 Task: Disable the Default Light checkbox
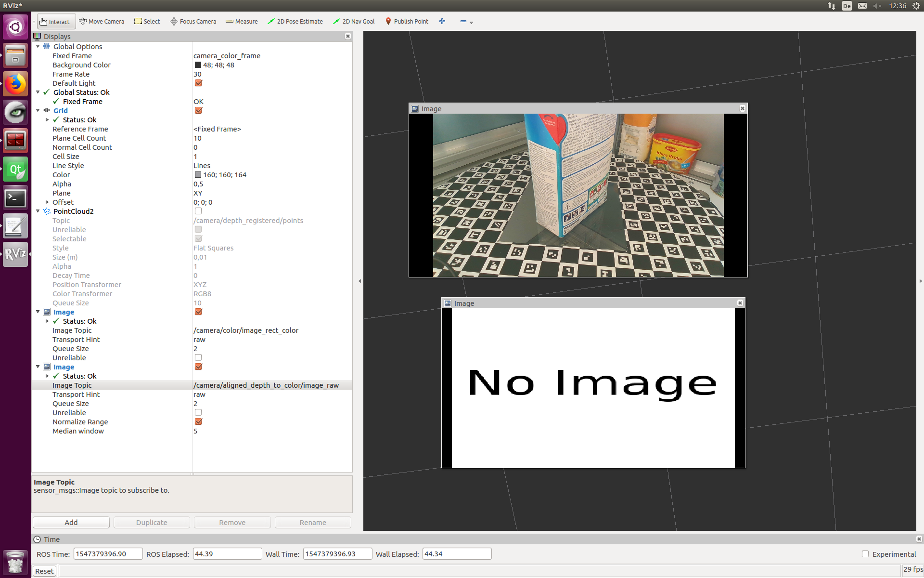pyautogui.click(x=198, y=83)
